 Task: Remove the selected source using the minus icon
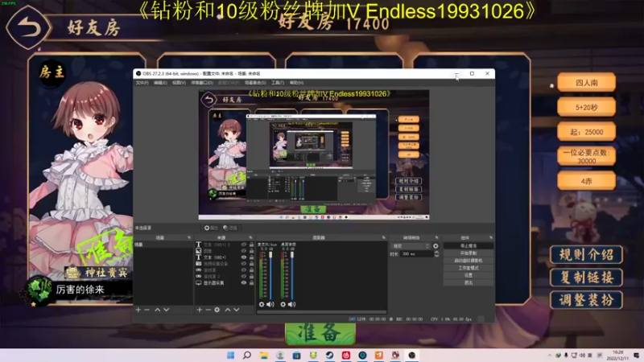(208, 310)
